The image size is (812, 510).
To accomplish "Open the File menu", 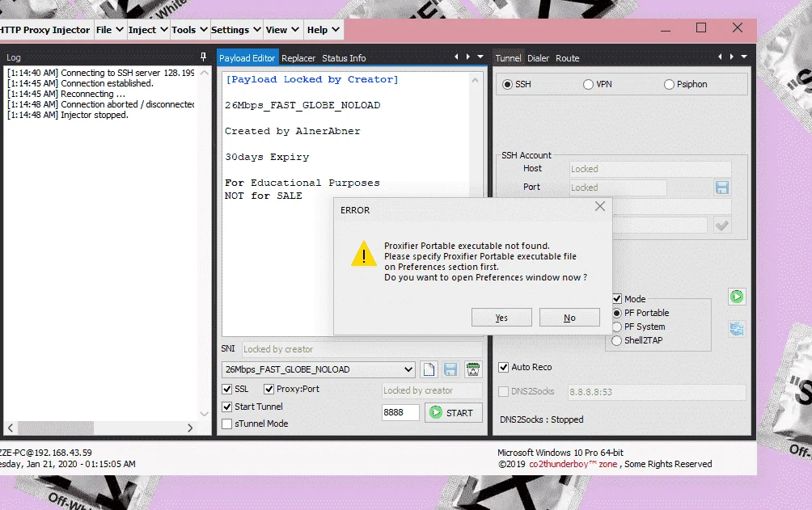I will [x=109, y=30].
